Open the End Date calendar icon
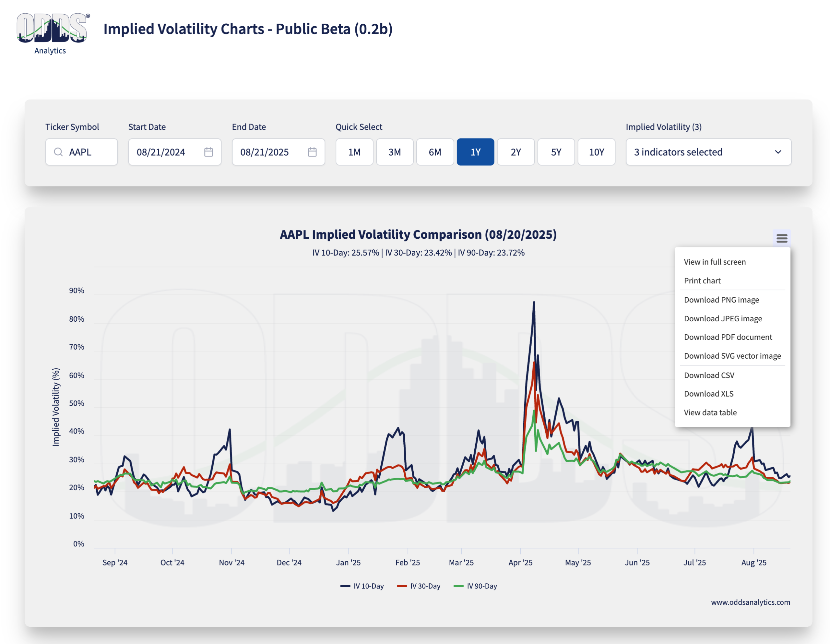830x644 pixels. tap(312, 152)
